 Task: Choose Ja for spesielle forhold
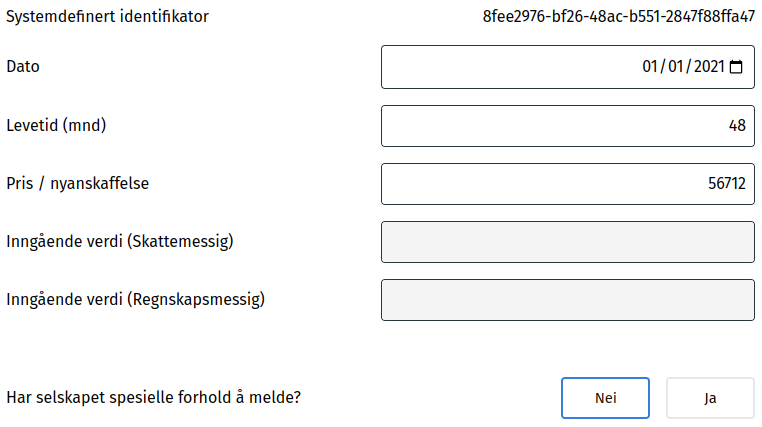coord(710,397)
